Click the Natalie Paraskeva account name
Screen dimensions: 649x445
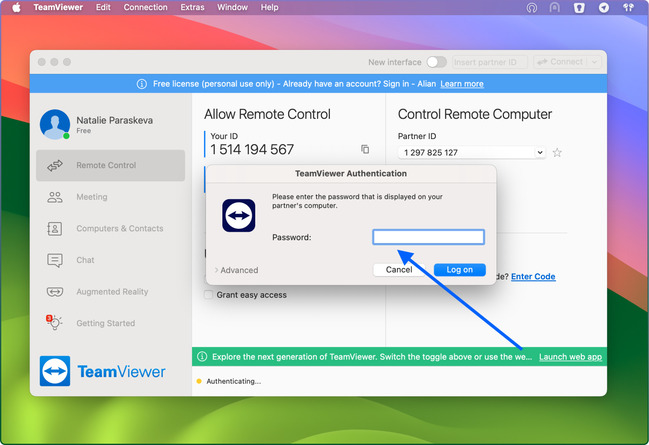[115, 120]
